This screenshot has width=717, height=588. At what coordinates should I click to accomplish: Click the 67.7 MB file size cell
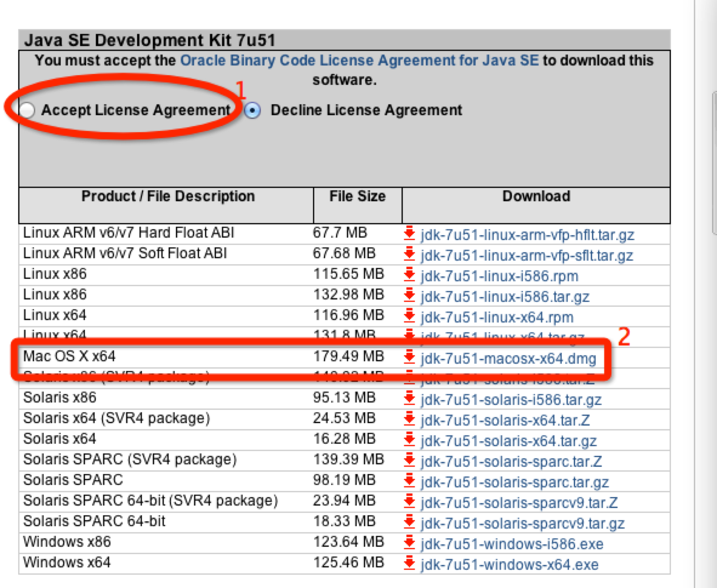(340, 233)
